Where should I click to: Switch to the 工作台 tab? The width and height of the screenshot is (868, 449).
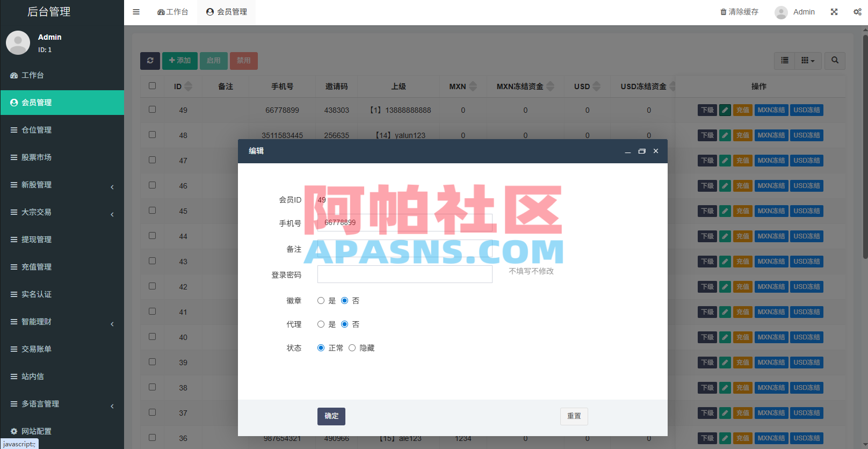point(173,12)
